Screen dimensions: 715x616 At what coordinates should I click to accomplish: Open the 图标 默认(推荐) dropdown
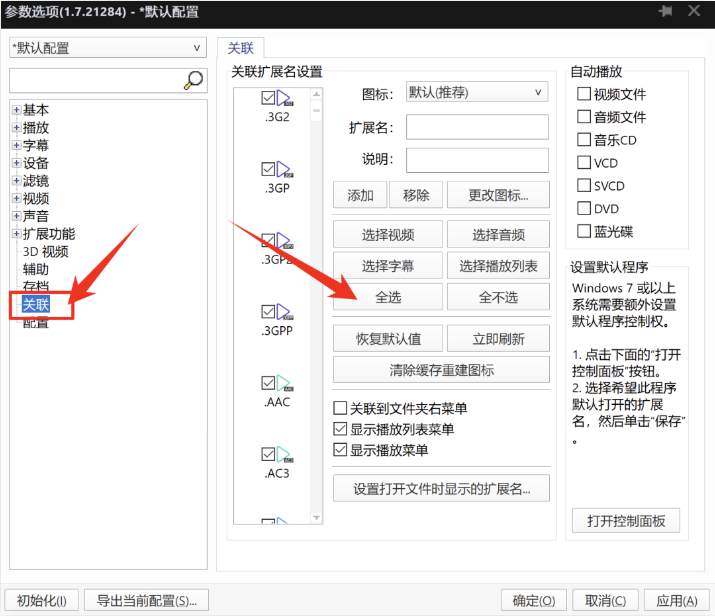tap(477, 92)
